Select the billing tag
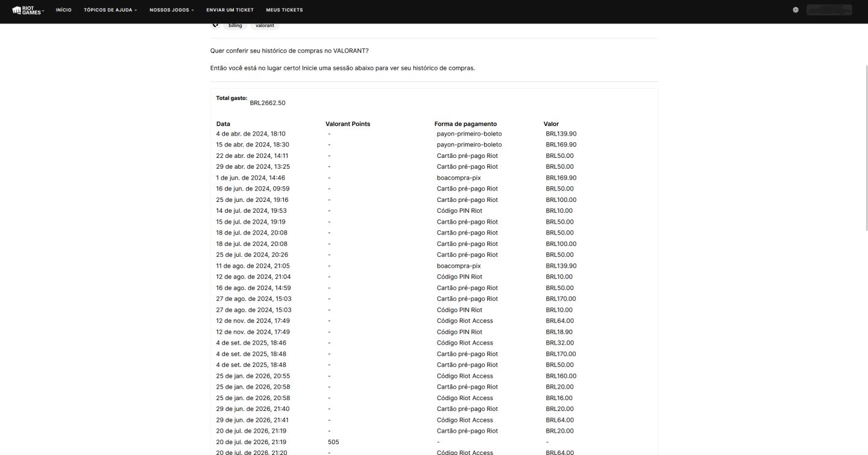The image size is (868, 455). 235,25
